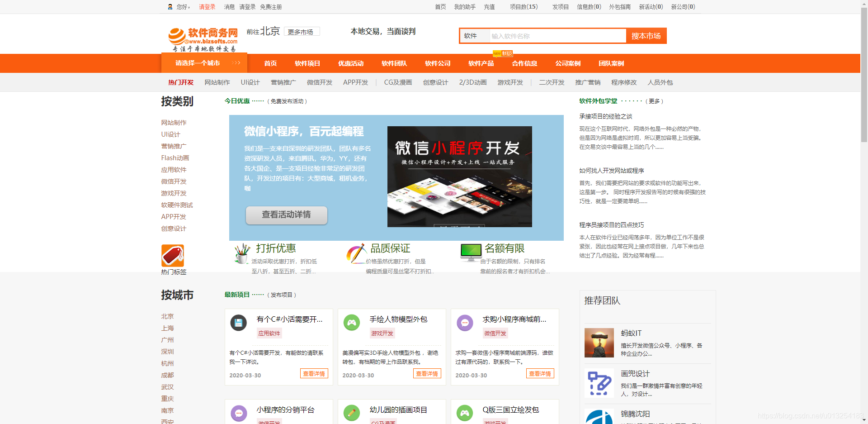The width and height of the screenshot is (868, 424).
Task: Open 蚂蚁IT team thumbnail
Action: point(599,343)
